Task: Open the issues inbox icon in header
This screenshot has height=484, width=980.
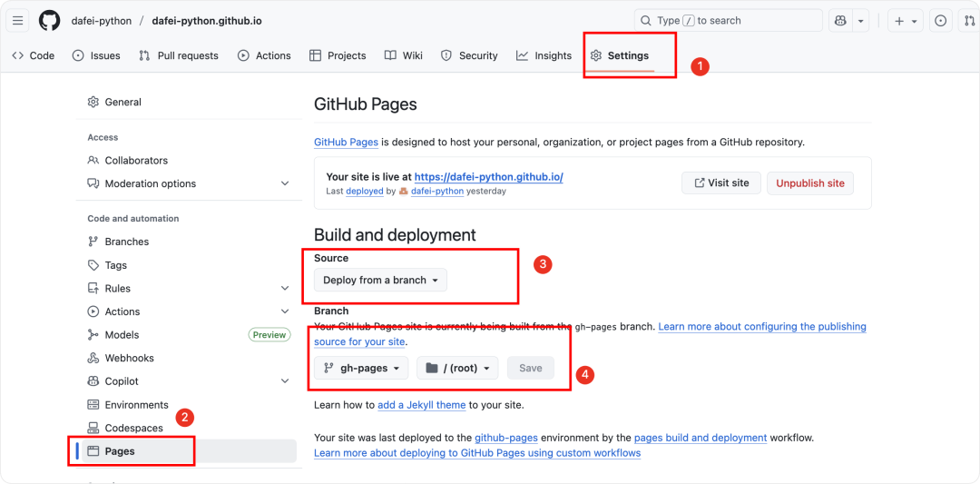Action: [940, 21]
